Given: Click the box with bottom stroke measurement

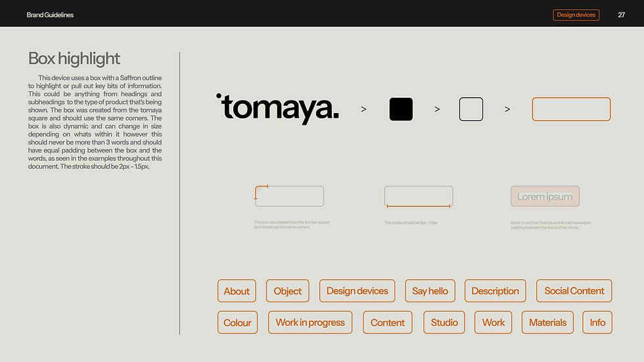Looking at the screenshot, I should tap(419, 196).
